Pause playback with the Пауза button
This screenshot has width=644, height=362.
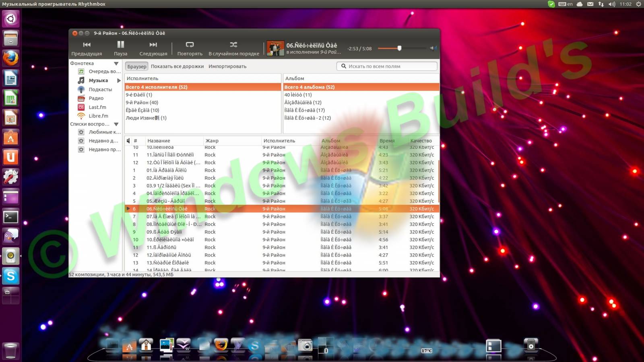point(120,48)
